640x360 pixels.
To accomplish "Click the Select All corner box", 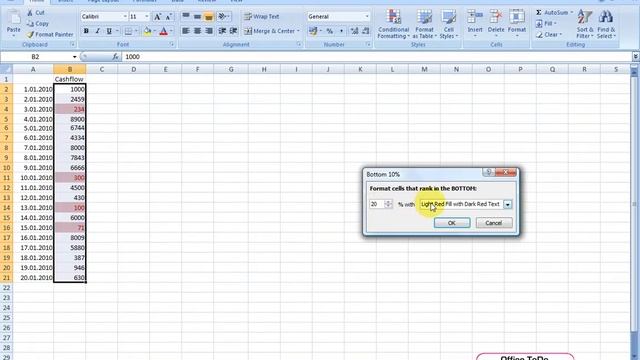I will click(6, 69).
